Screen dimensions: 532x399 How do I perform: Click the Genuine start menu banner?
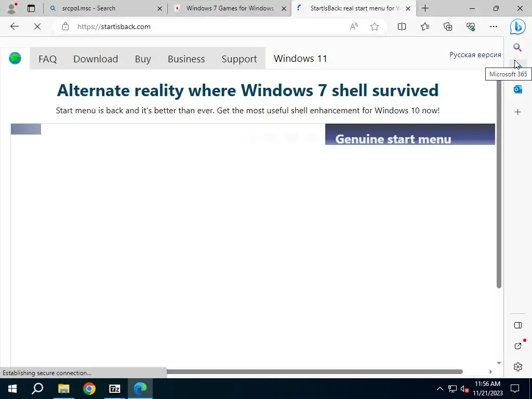pos(410,135)
